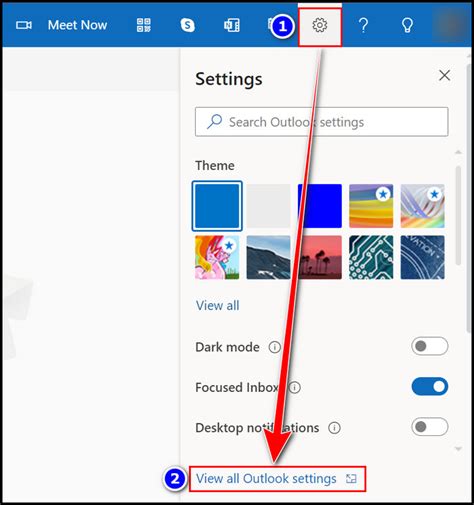Choose the mountain landscape theme
Screen dimensions: 474x505
[x=268, y=257]
